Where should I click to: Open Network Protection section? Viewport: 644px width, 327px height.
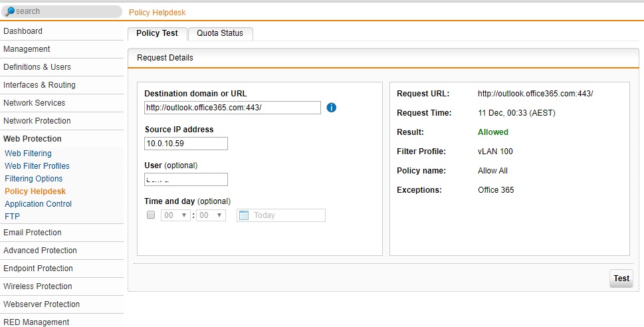point(62,121)
